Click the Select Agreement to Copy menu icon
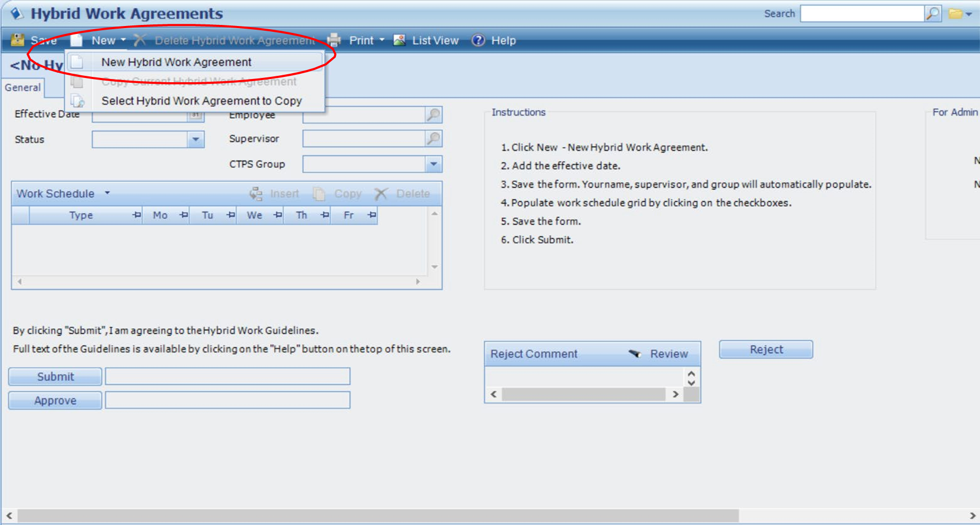Image resolution: width=980 pixels, height=525 pixels. pos(77,101)
